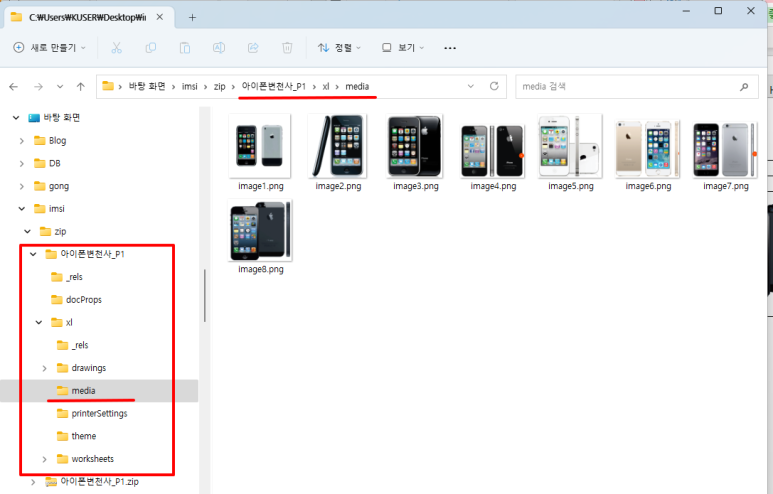The height and width of the screenshot is (494, 773).
Task: Click 바탕 화면 in the address breadcrumb
Action: click(147, 86)
